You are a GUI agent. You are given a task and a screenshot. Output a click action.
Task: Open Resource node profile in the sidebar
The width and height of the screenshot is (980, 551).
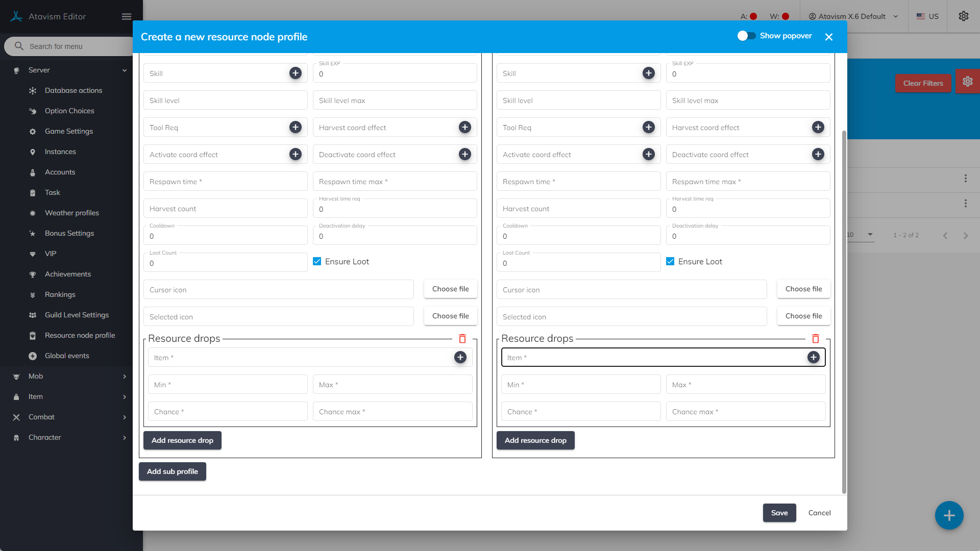[x=80, y=335]
